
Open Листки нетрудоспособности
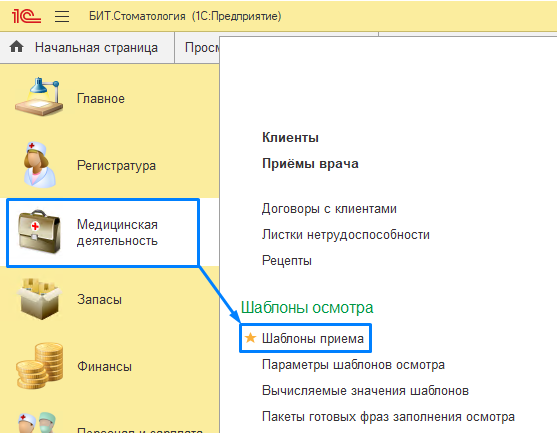click(346, 235)
